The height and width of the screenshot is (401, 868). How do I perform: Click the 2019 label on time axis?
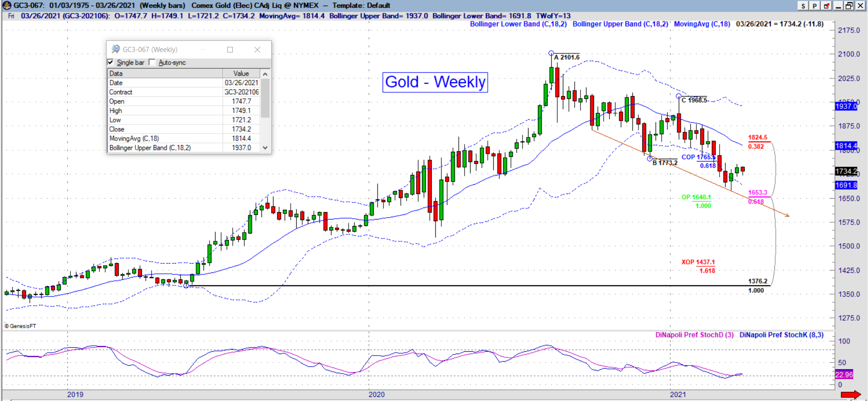pyautogui.click(x=75, y=395)
